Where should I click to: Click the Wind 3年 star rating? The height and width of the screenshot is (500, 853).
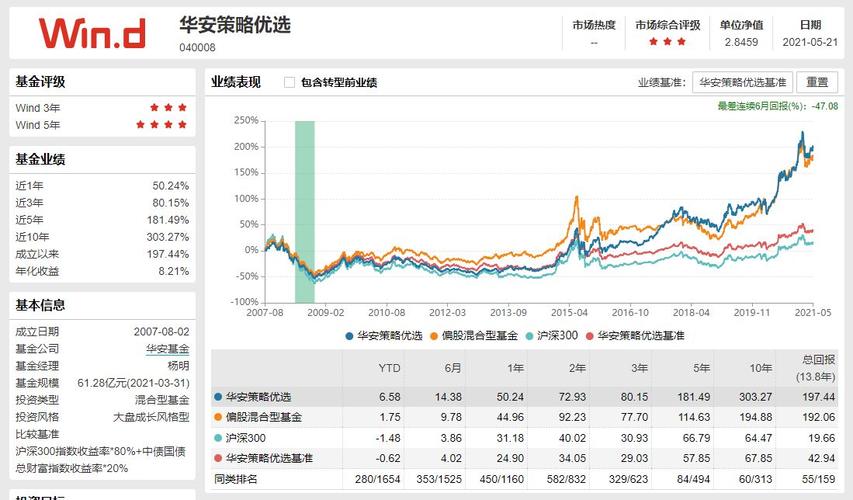(168, 108)
